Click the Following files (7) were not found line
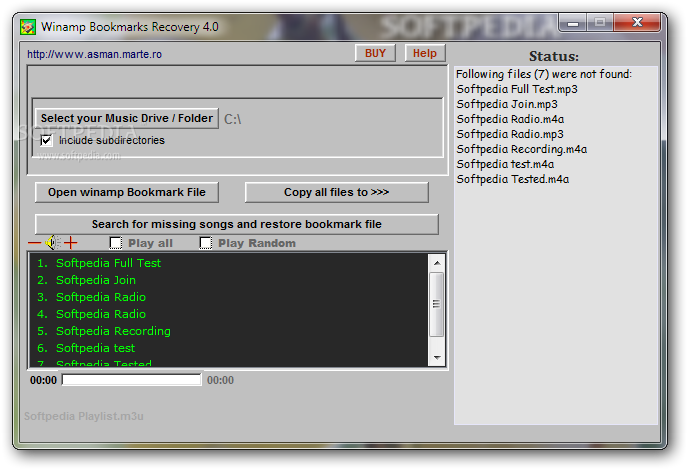 544,74
